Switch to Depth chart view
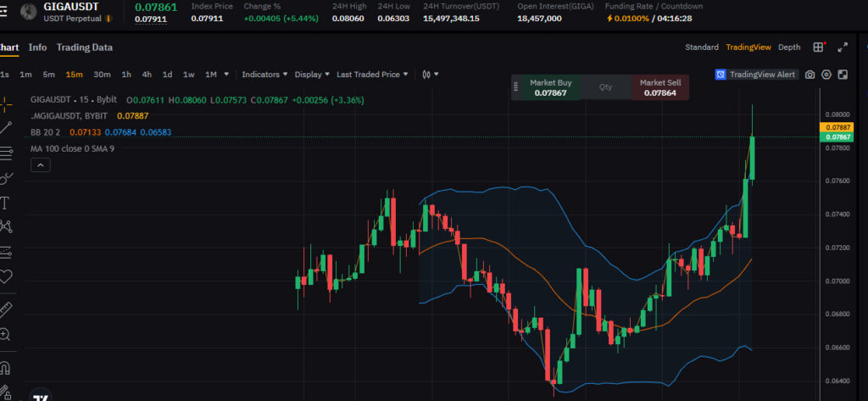868x401 pixels. point(789,47)
